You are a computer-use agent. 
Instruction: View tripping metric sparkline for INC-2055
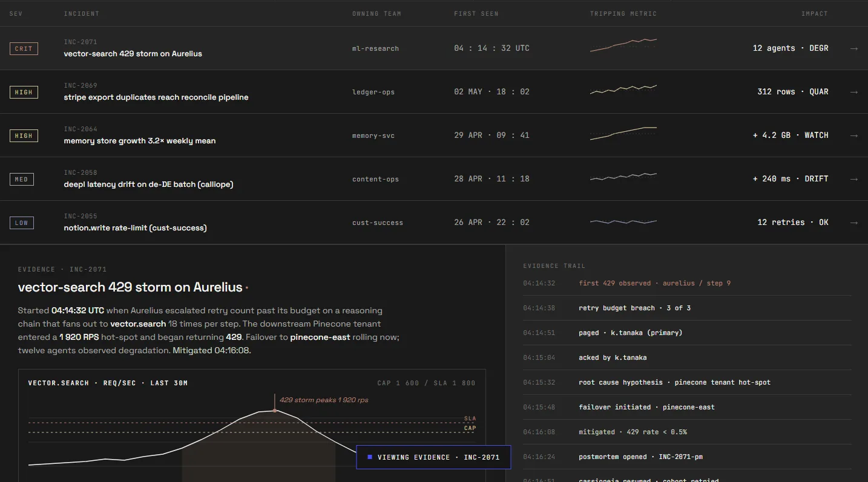623,221
